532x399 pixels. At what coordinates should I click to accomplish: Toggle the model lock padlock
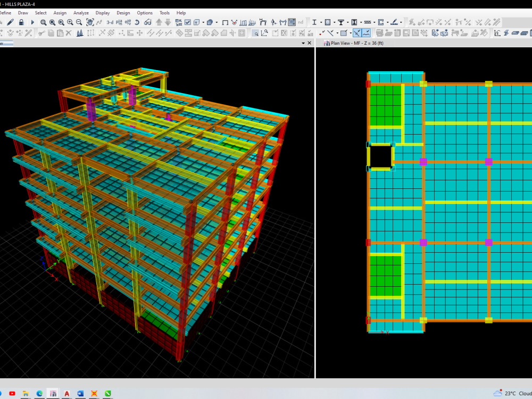click(22, 22)
